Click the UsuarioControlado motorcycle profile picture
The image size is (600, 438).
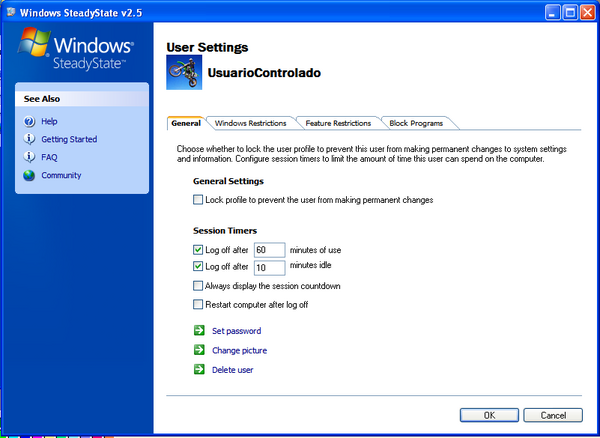[184, 75]
